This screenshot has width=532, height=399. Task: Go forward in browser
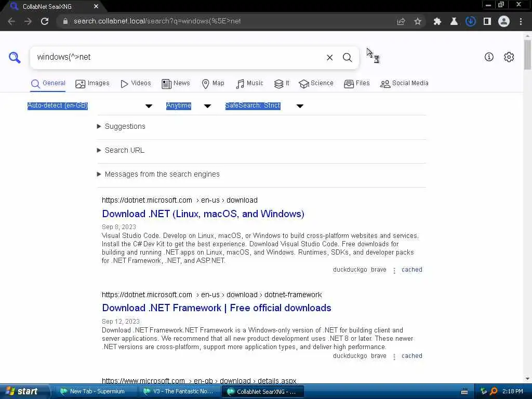(x=28, y=21)
